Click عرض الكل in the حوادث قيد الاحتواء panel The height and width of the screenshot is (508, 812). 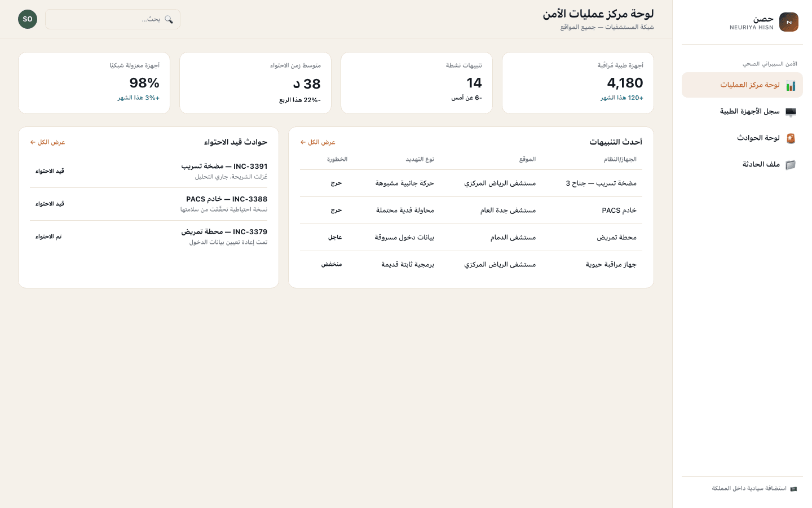pyautogui.click(x=48, y=142)
